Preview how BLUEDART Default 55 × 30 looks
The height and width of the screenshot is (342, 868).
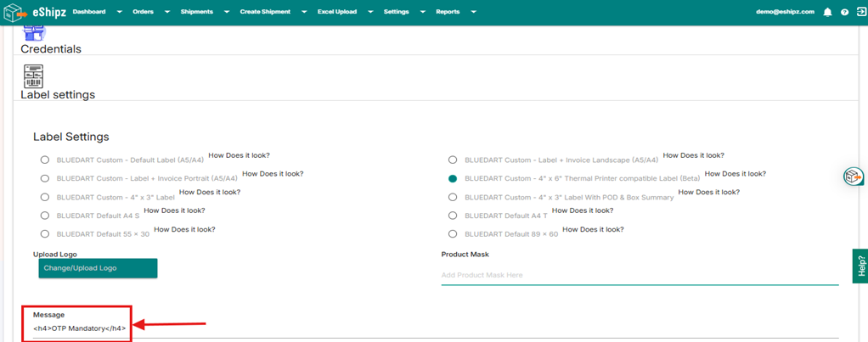click(x=184, y=229)
